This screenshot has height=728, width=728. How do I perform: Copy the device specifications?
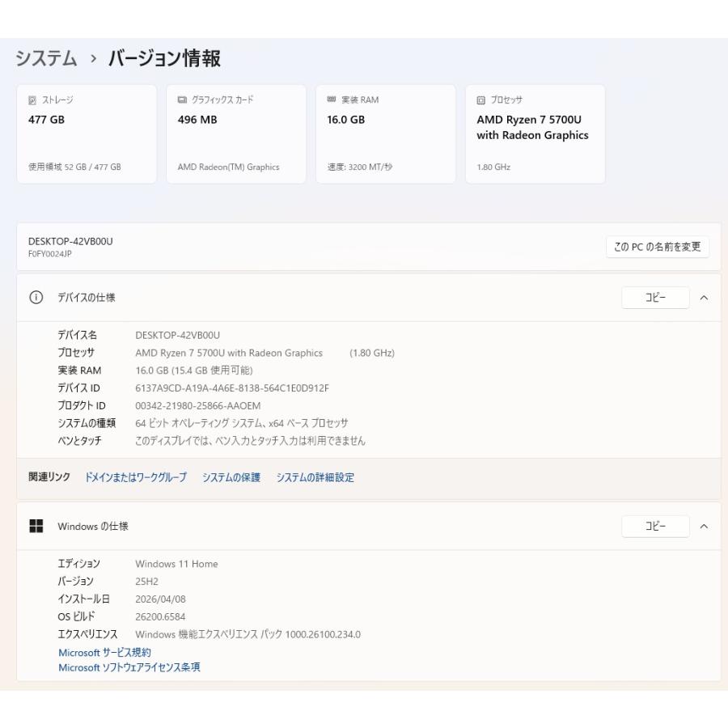tap(655, 297)
